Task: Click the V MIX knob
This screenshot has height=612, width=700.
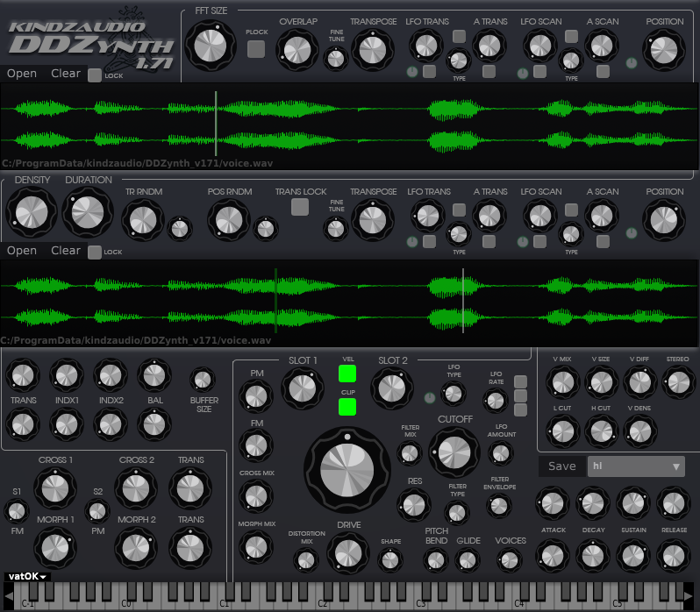Action: [x=563, y=383]
